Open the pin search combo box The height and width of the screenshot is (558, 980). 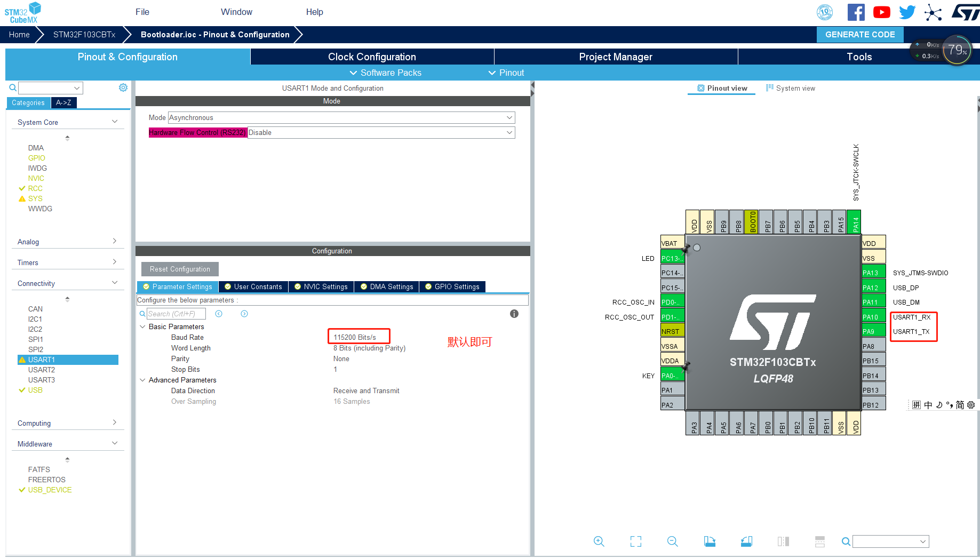point(891,541)
